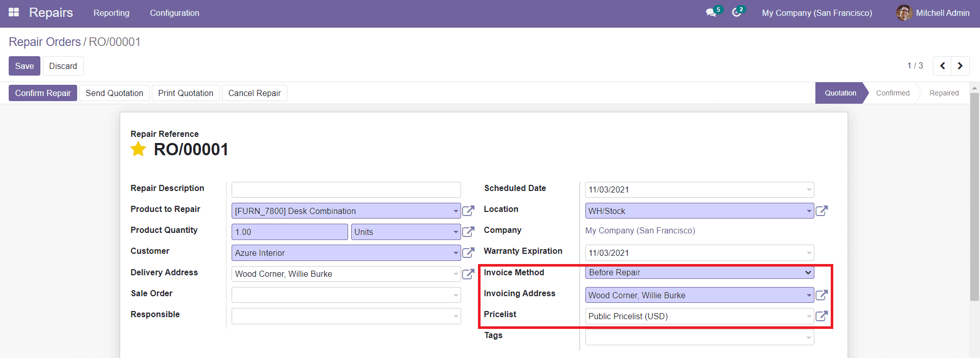
Task: Open the activities clock icon
Action: (x=737, y=13)
